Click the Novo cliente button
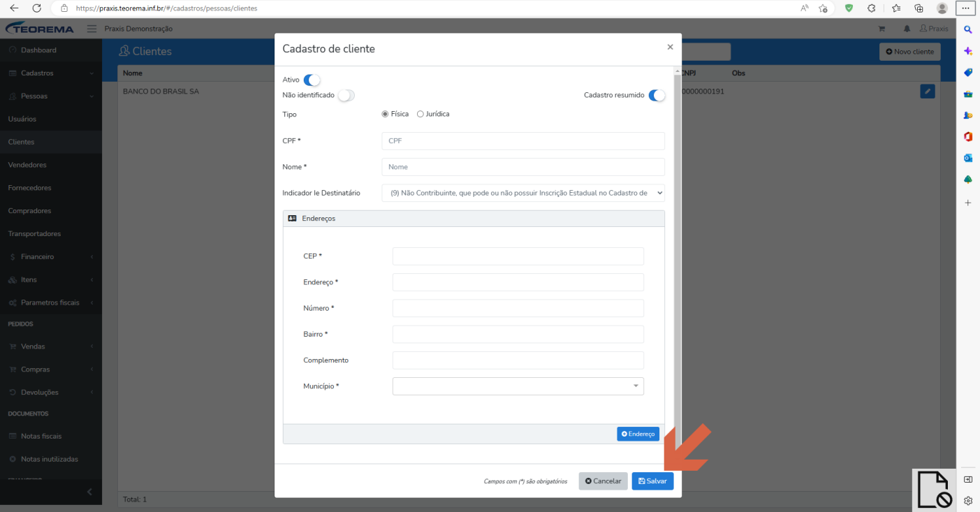Screen dimensions: 980x512 coord(909,52)
